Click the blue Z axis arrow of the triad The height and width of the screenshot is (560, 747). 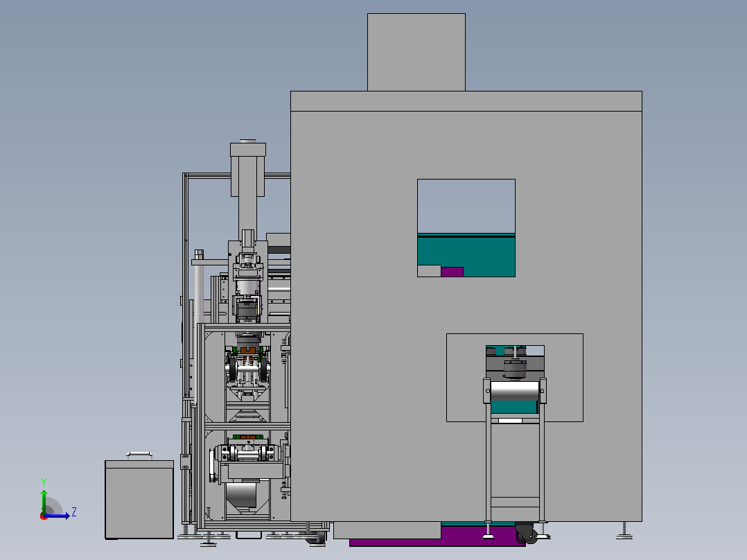pyautogui.click(x=57, y=516)
